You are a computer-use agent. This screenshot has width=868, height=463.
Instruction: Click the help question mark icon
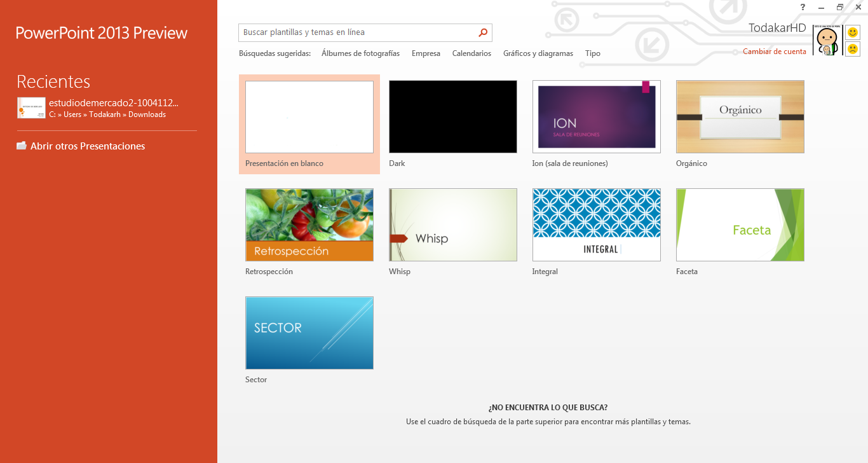[803, 7]
